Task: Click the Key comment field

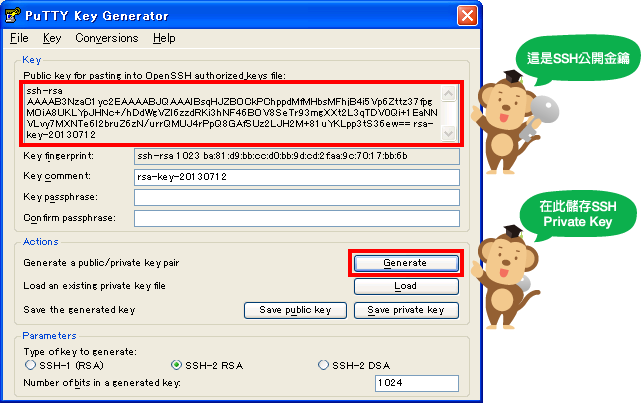Action: [297, 177]
